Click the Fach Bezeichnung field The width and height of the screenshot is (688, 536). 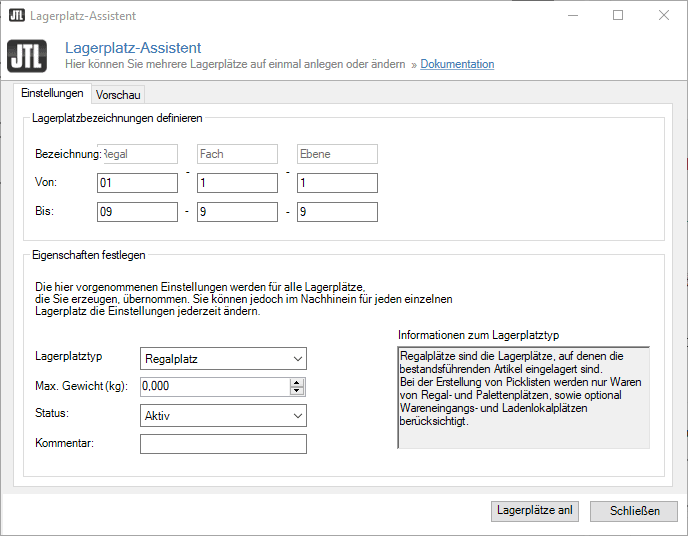point(237,154)
